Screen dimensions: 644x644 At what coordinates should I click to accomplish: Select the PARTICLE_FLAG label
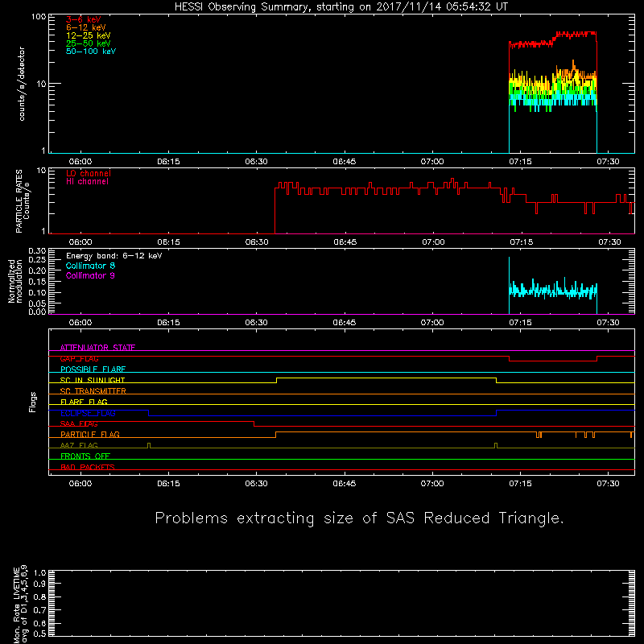[x=90, y=435]
